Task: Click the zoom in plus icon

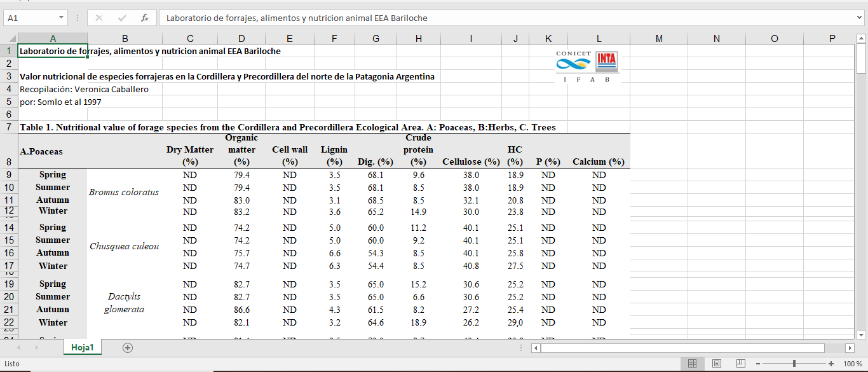Action: [831, 364]
